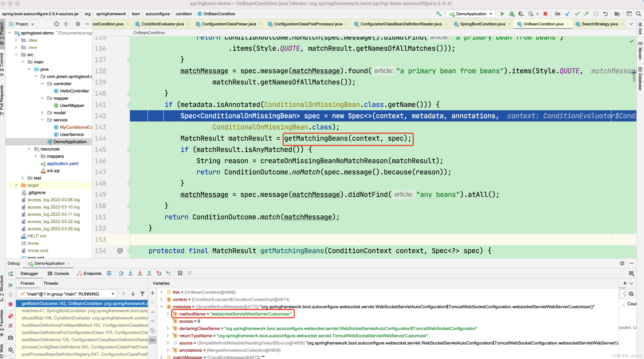
Task: Open application.yaml file
Action: point(63,163)
